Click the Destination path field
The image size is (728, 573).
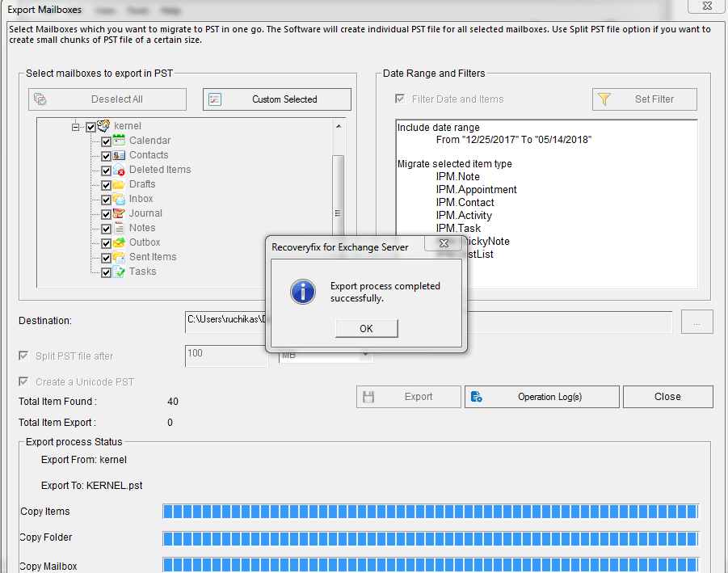[428, 322]
